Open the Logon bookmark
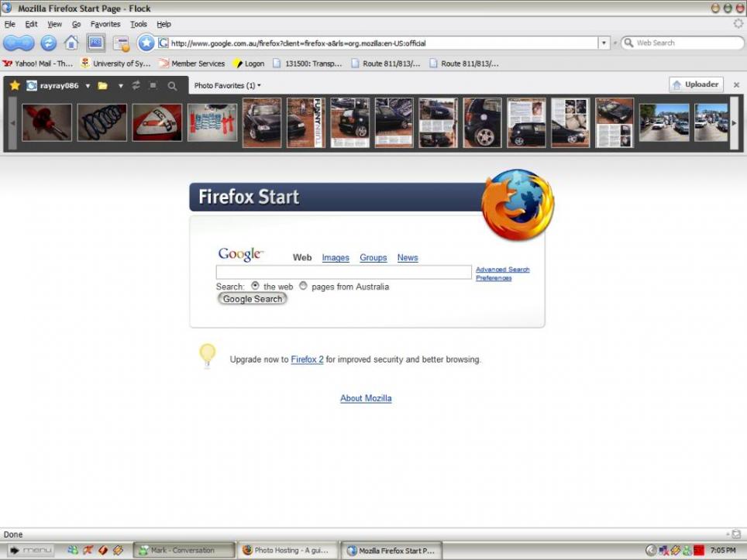 [248, 64]
